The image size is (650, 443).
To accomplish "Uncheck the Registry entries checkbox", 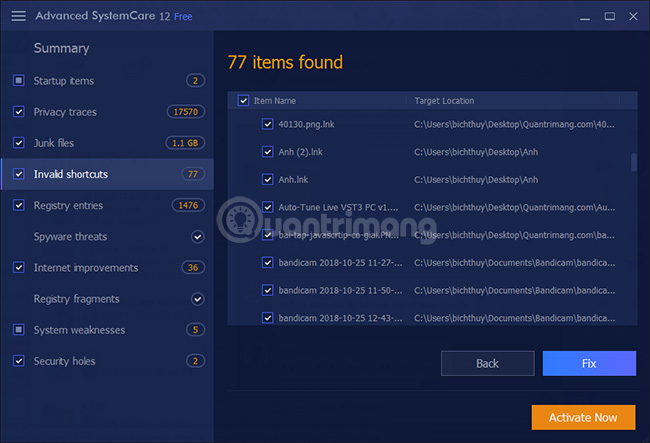I will tap(19, 205).
